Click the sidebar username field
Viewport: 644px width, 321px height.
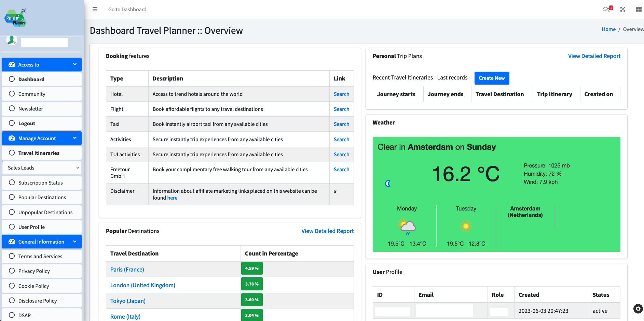point(44,42)
